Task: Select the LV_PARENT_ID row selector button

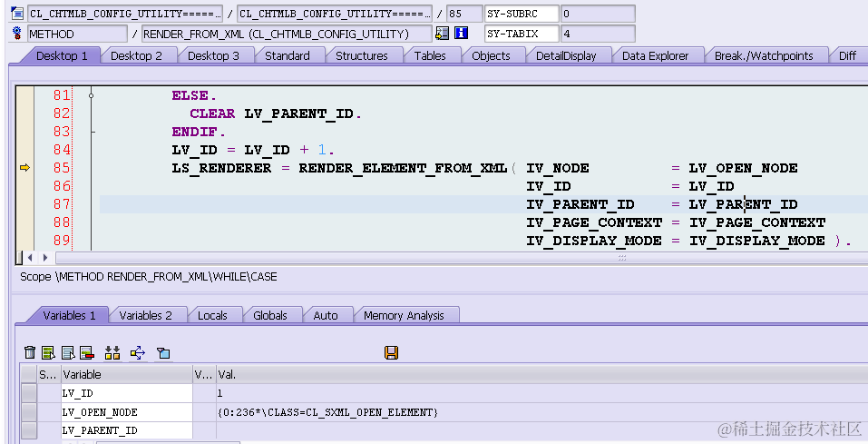Action: coord(29,430)
